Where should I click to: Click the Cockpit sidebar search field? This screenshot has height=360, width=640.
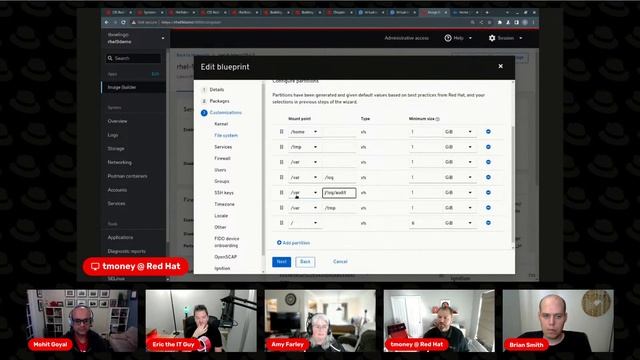133,58
